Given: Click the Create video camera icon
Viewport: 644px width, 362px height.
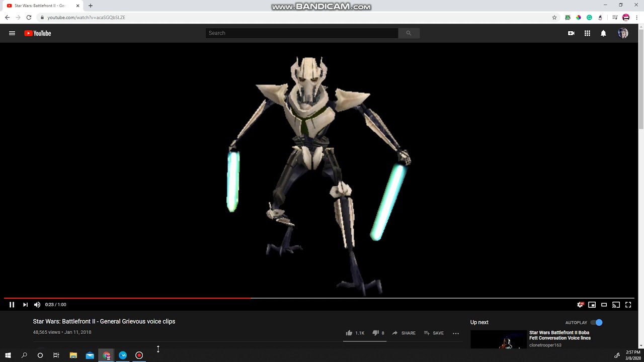Looking at the screenshot, I should 571,33.
